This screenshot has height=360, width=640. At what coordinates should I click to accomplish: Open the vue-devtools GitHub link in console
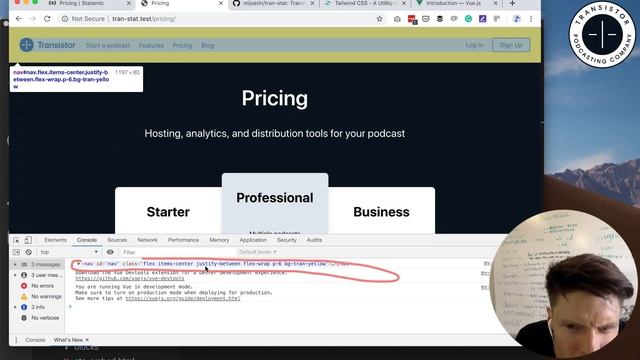pyautogui.click(x=130, y=278)
